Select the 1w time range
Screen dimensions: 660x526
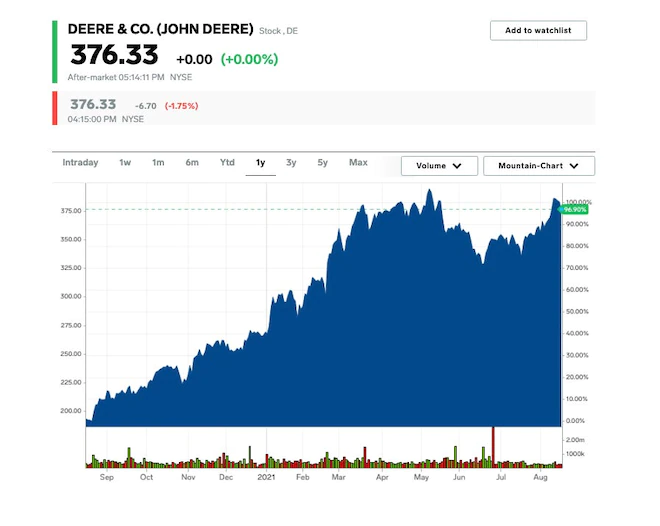pyautogui.click(x=125, y=162)
